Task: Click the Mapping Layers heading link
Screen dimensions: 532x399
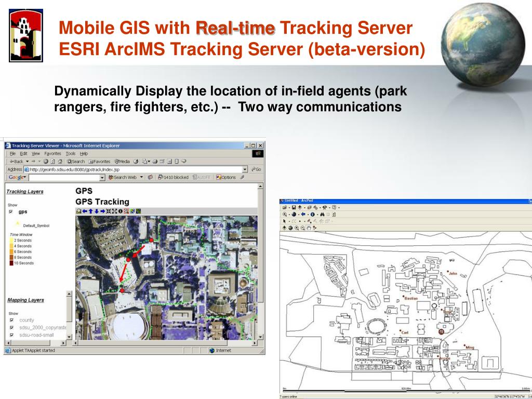Action: [x=26, y=300]
